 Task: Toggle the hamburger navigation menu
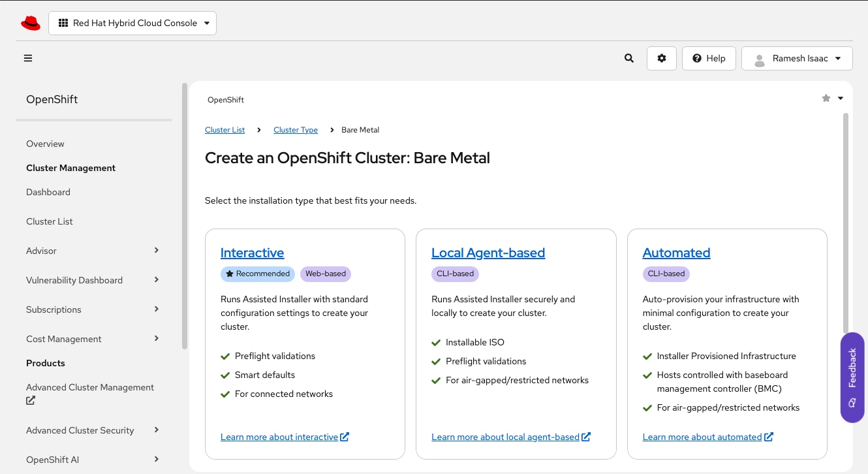point(28,58)
